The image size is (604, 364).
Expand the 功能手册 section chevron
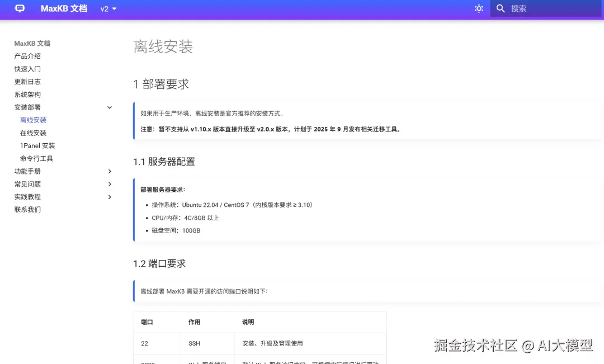coord(110,172)
